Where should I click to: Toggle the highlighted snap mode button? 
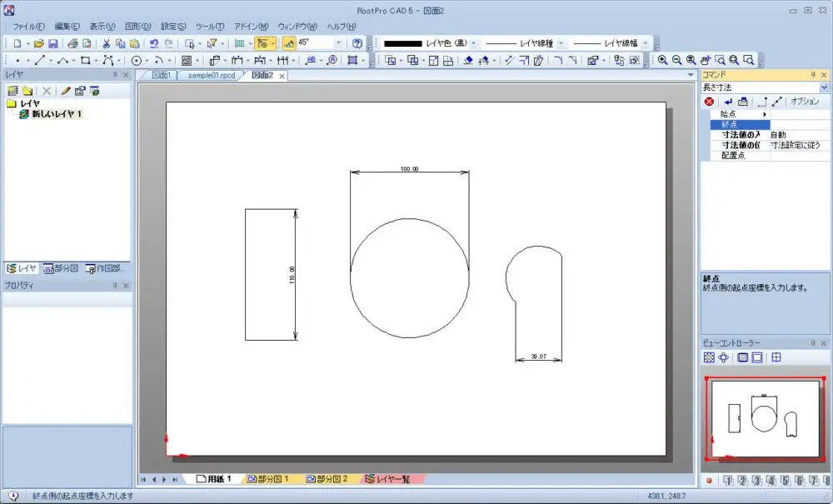tap(263, 42)
